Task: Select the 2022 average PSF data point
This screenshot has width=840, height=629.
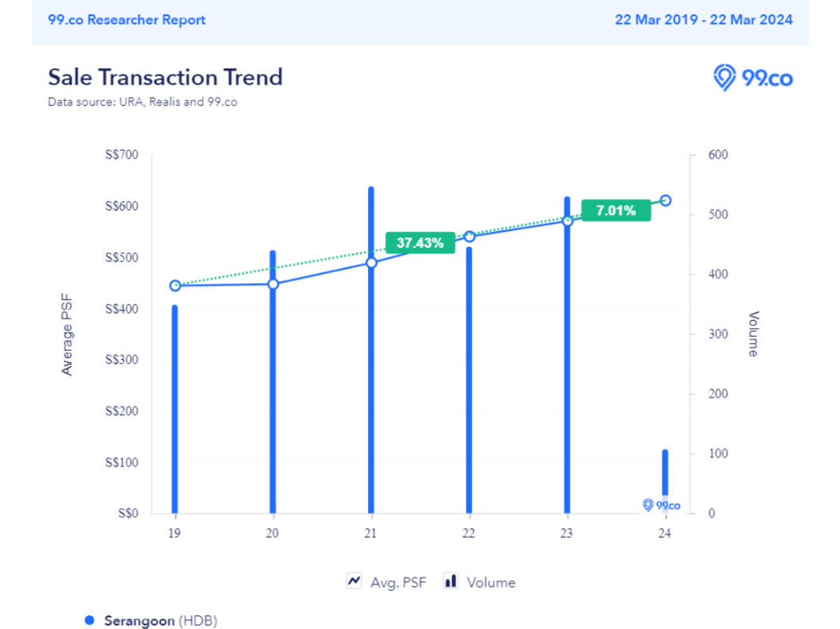Action: point(469,237)
